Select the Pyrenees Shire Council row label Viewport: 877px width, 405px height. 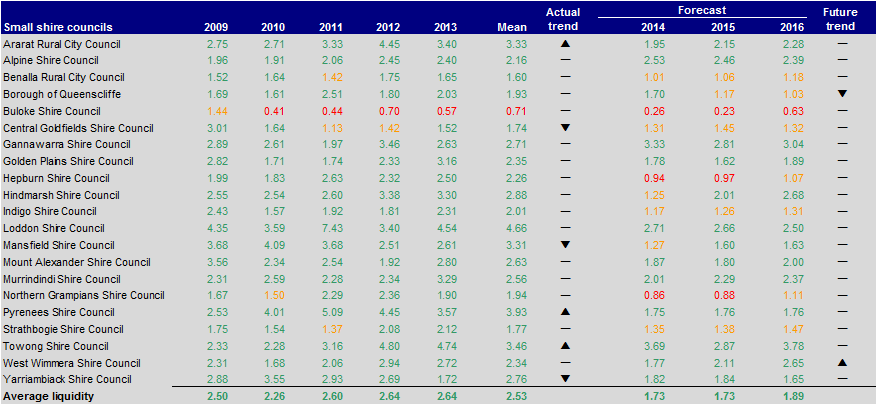(59, 312)
